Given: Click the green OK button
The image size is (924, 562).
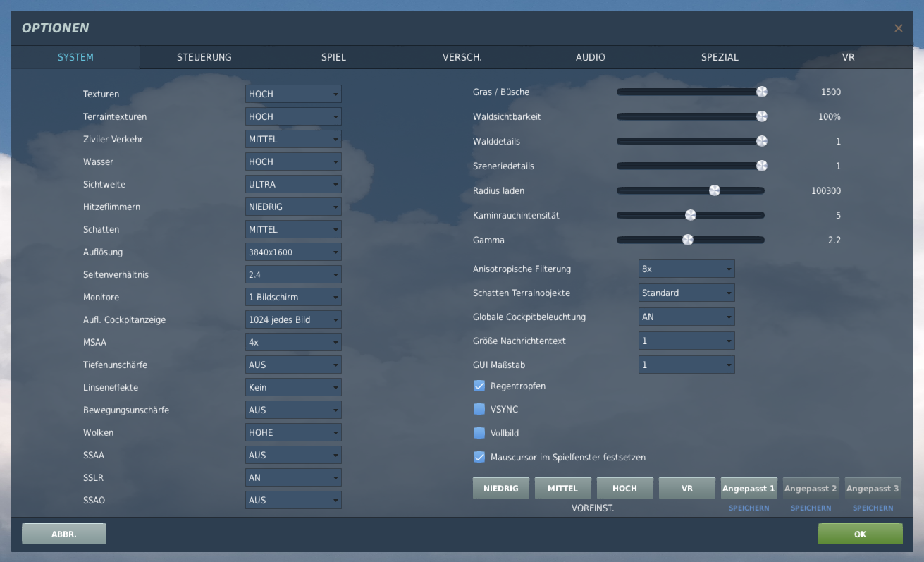Looking at the screenshot, I should click(860, 534).
